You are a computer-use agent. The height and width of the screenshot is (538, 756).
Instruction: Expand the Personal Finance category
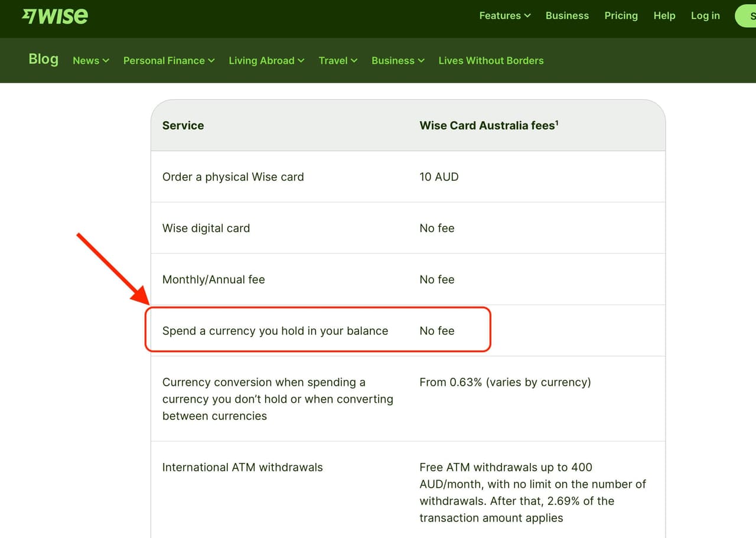tap(169, 60)
